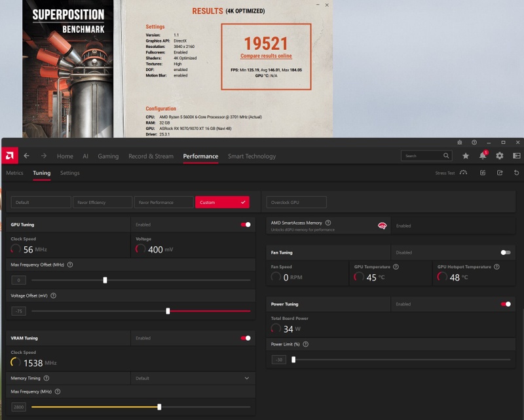This screenshot has height=420, width=524.
Task: Open the Gaming section
Action: point(108,156)
